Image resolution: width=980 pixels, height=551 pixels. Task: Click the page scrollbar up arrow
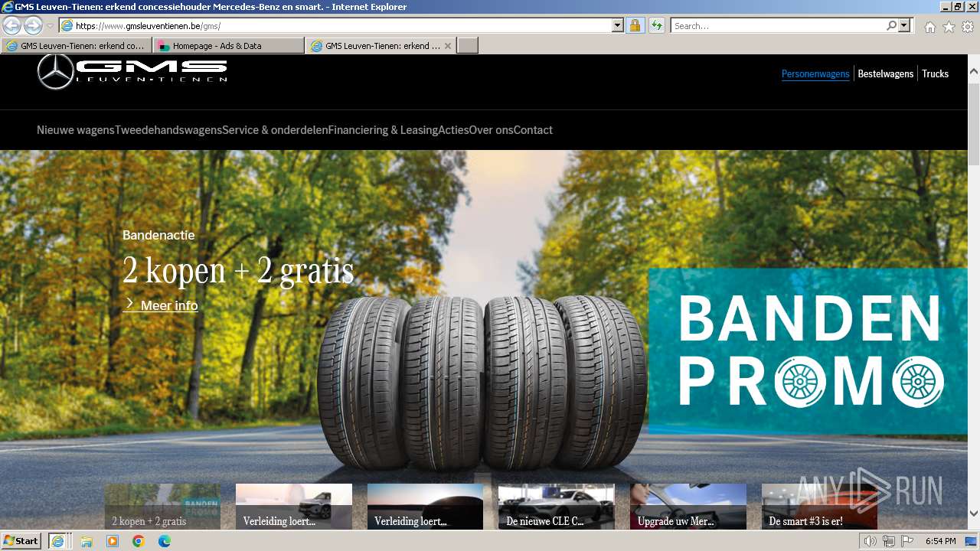pyautogui.click(x=974, y=72)
